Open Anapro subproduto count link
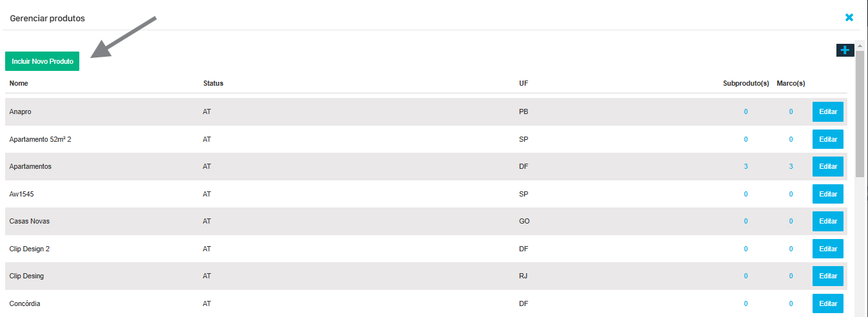The height and width of the screenshot is (317, 868). 746,111
